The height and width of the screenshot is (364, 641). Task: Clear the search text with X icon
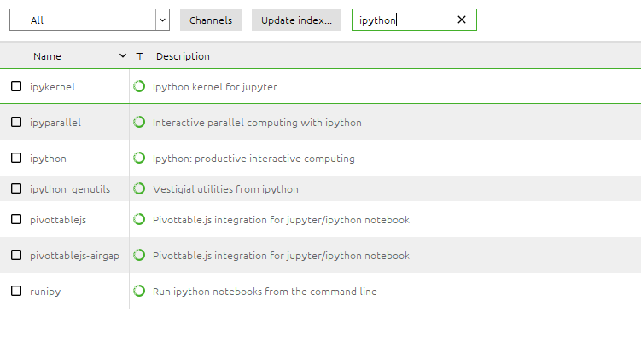point(462,20)
